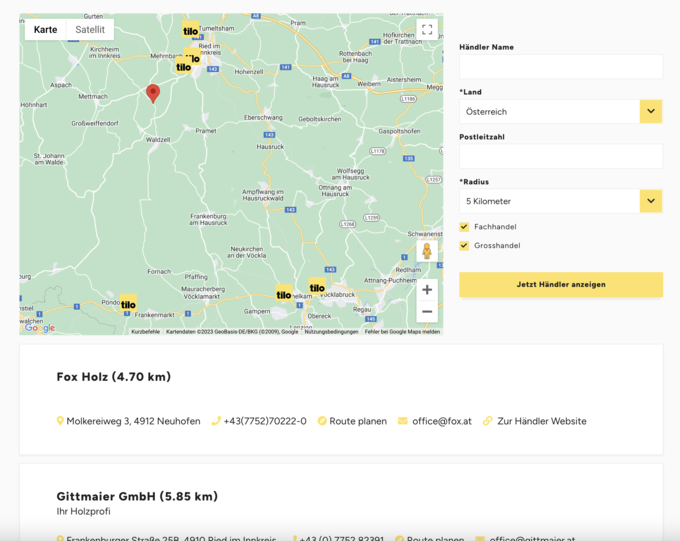The image size is (680, 541).
Task: Focus the Händler Name input field
Action: tap(561, 67)
